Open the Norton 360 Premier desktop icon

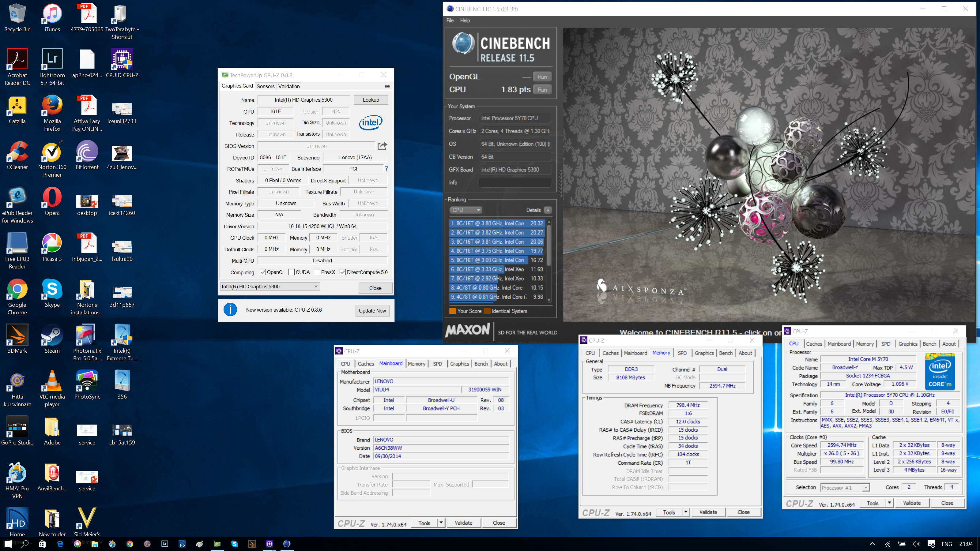coord(52,159)
